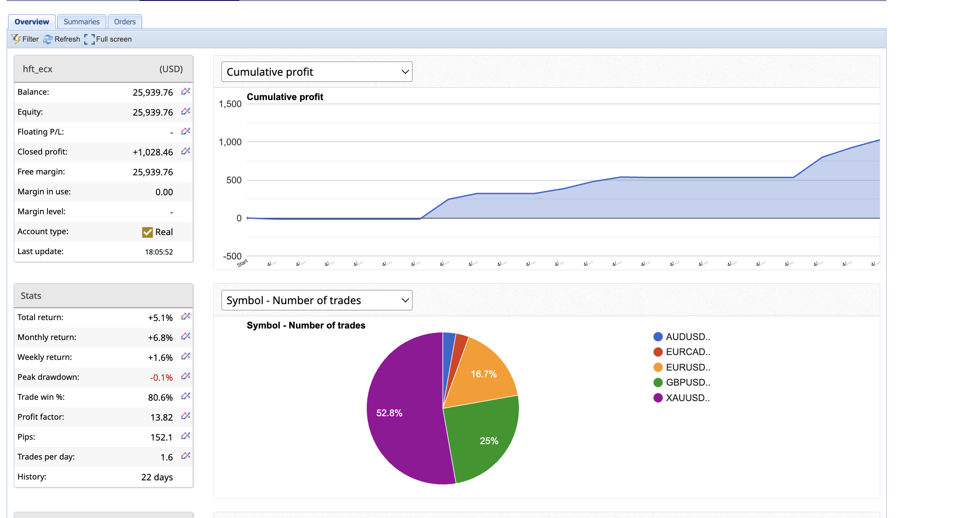980x518 pixels.
Task: Click chart icon beside Peak drawdown
Action: [186, 376]
